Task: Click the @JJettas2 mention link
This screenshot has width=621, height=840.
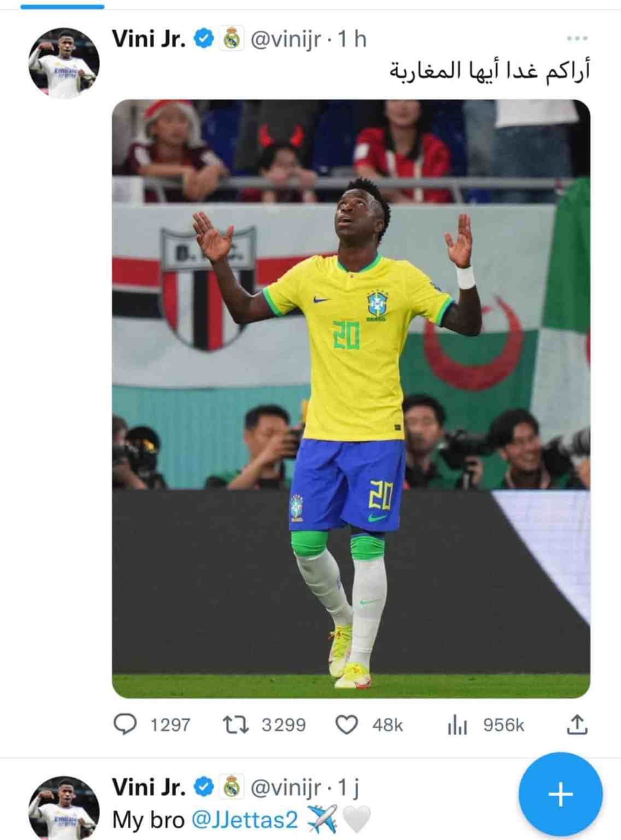Action: pos(245,820)
